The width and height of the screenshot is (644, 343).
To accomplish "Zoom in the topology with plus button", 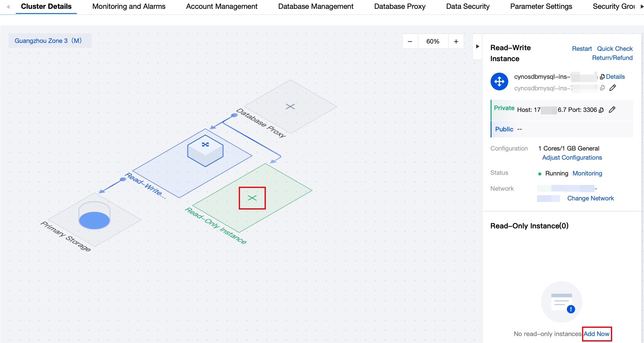I will 456,41.
